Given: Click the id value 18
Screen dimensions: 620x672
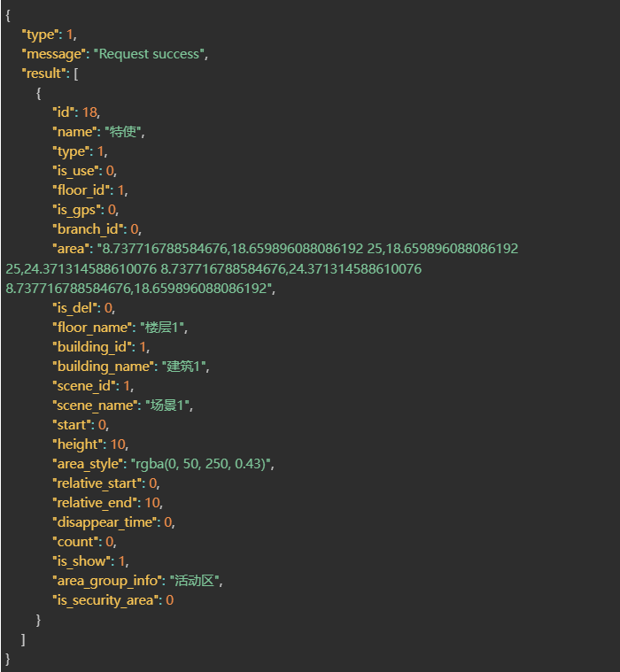Looking at the screenshot, I should point(89,112).
